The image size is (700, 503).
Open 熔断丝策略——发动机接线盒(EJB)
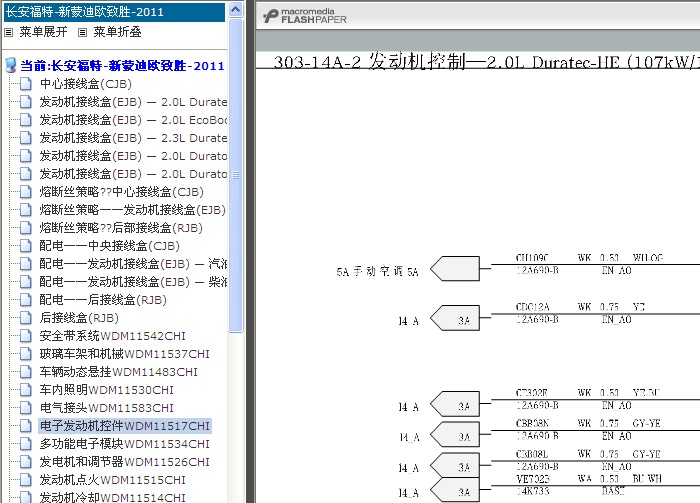point(133,210)
